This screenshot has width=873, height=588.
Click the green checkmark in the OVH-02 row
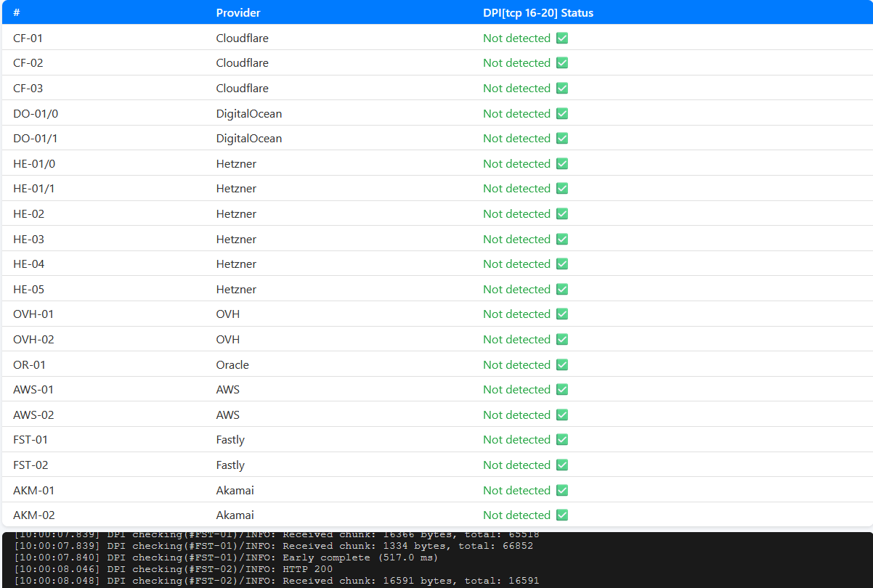click(561, 339)
